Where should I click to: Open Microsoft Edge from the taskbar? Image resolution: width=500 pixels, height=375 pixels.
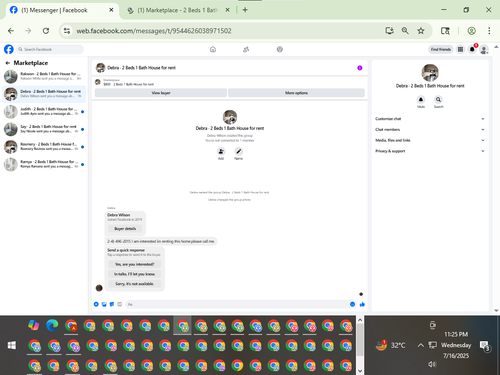point(52,325)
